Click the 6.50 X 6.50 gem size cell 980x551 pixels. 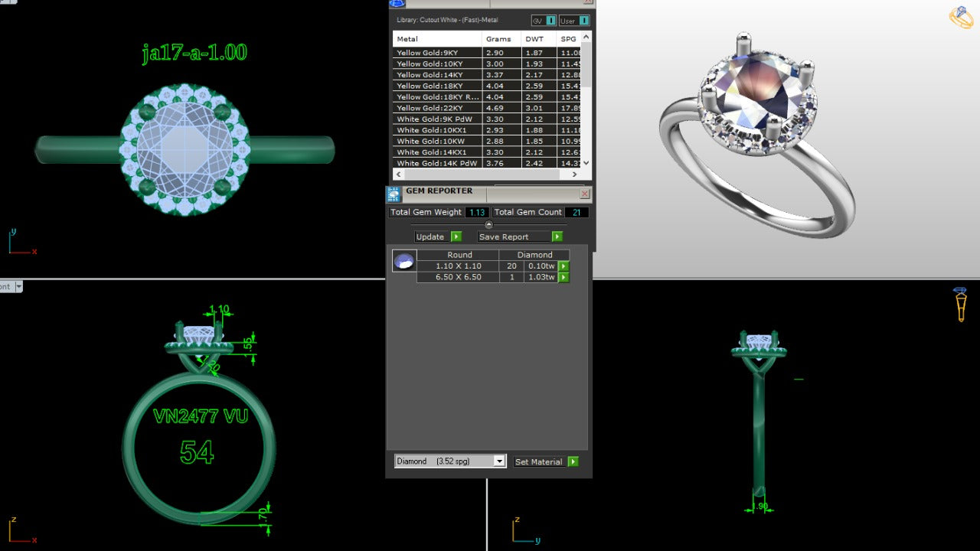click(x=458, y=277)
